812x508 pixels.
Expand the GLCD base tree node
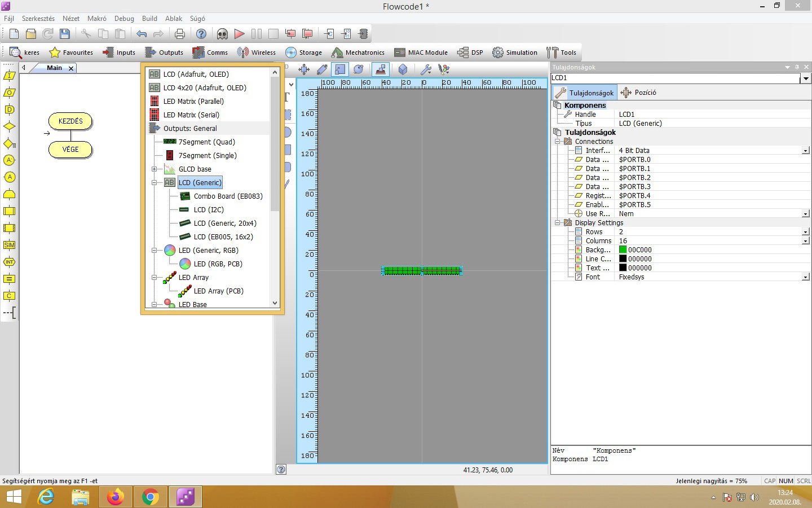(154, 169)
